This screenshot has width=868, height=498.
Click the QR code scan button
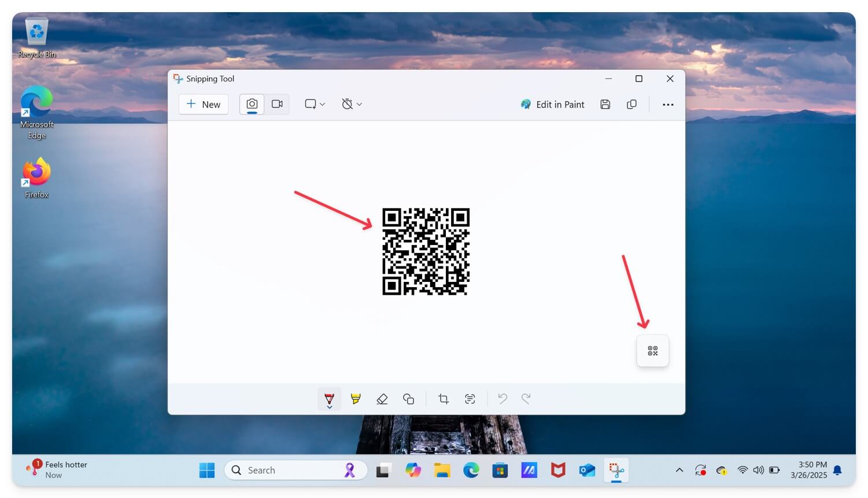tap(653, 351)
